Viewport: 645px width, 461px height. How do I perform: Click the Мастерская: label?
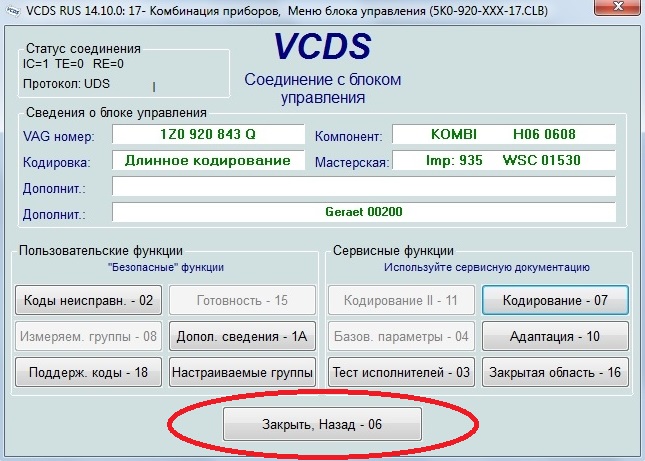click(352, 162)
